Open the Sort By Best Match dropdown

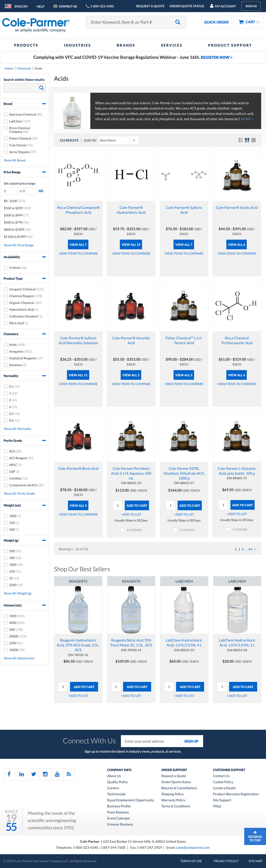click(118, 140)
